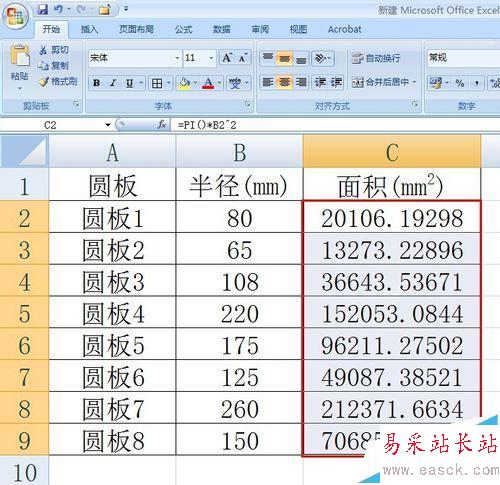
Task: Open the paste options arrow under 粘贴
Action: pos(20,89)
